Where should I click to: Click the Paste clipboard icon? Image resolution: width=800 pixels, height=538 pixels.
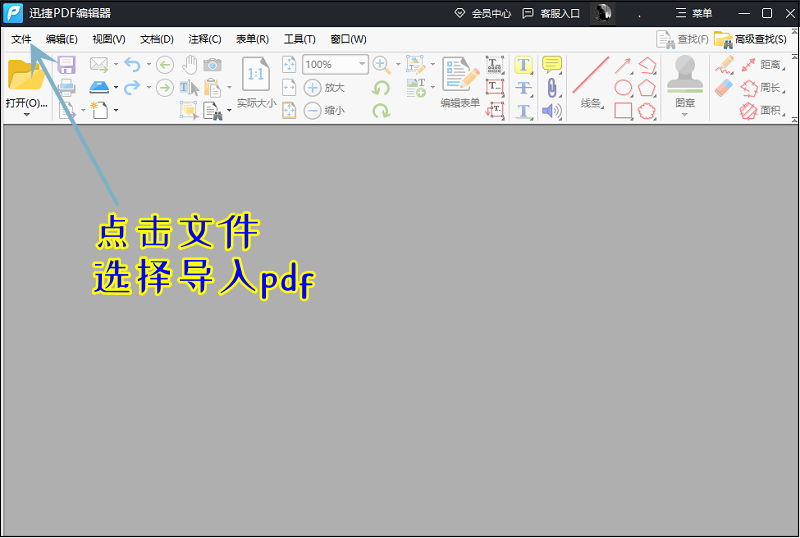212,88
